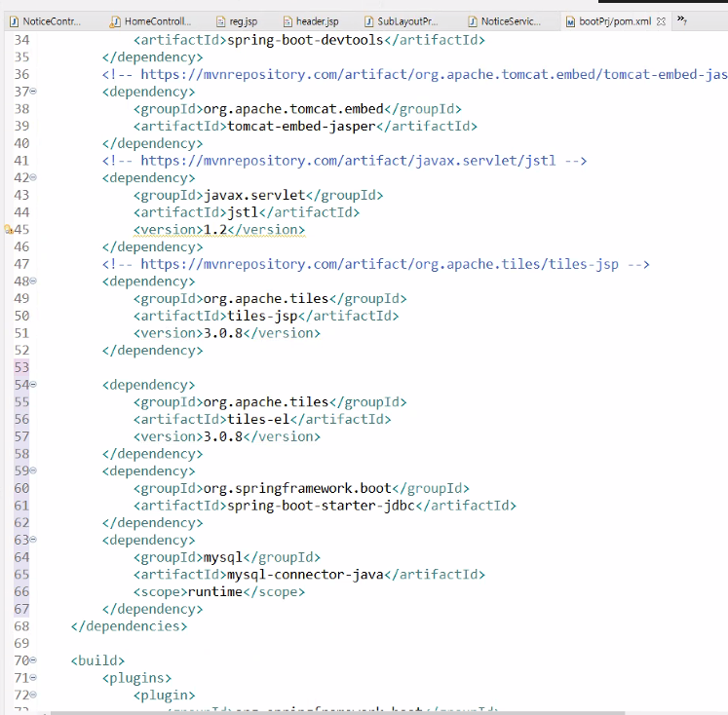The image size is (728, 715).
Task: Collapse the dependency block at line 59
Action: click(x=33, y=470)
